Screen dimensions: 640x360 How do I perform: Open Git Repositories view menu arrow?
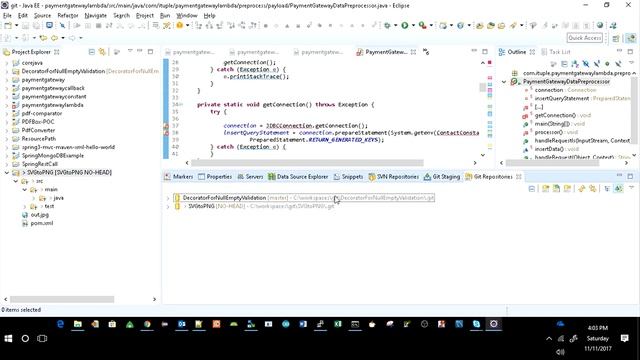[632, 188]
